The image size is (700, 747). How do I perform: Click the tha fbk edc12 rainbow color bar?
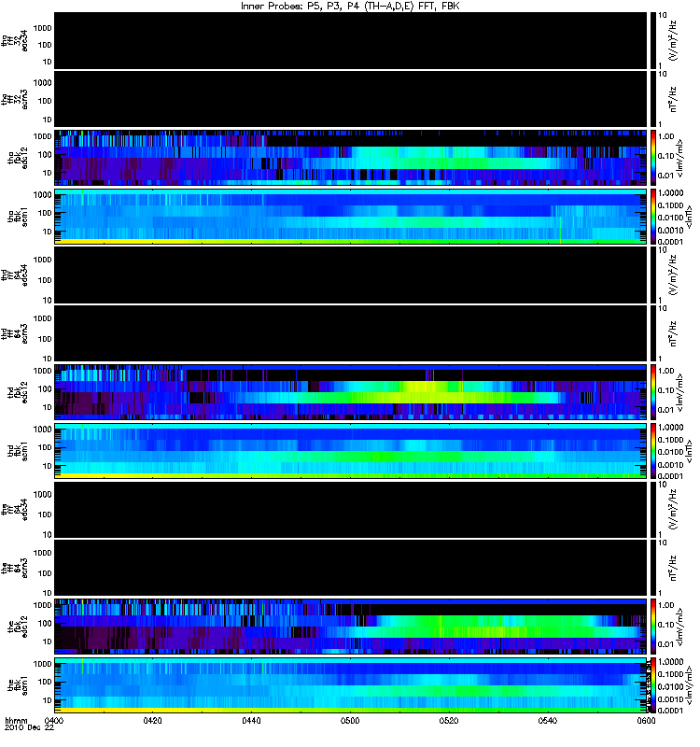pyautogui.click(x=653, y=157)
